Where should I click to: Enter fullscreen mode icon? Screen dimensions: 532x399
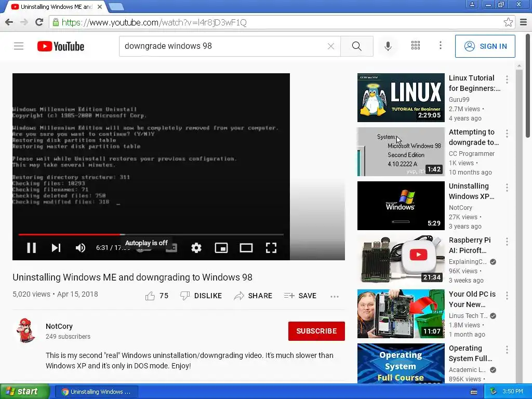[271, 248]
